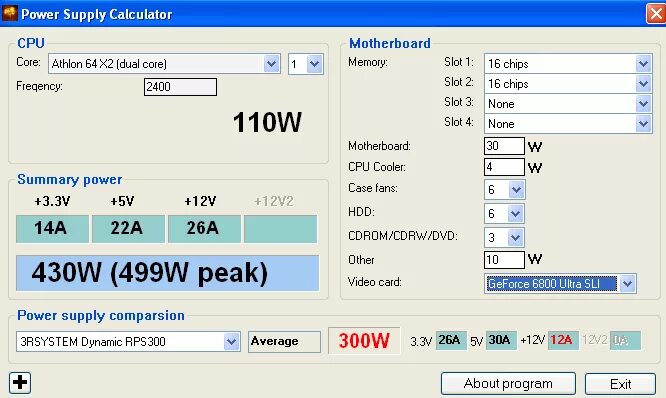
Task: Click the 30A comparison value for 5V
Action: (x=501, y=340)
